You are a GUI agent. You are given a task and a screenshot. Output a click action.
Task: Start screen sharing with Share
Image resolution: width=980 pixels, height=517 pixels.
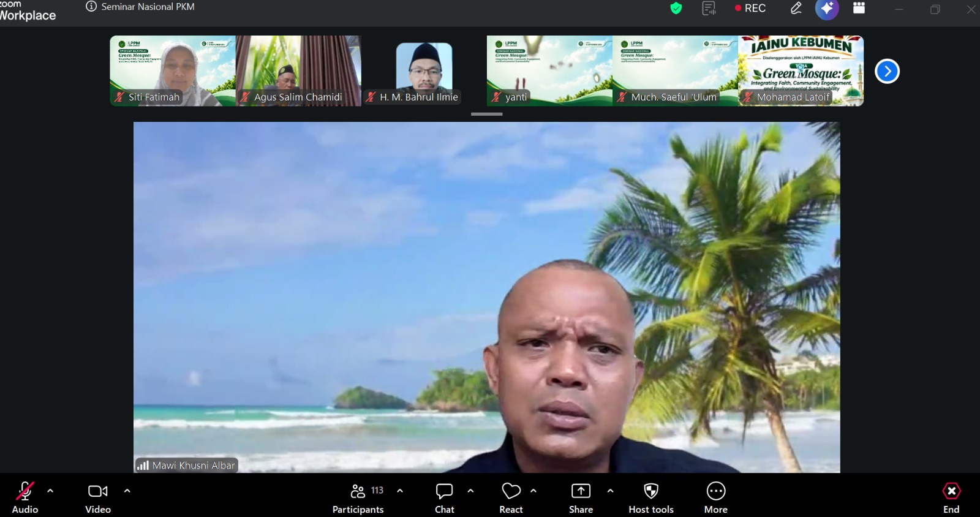[x=581, y=498]
